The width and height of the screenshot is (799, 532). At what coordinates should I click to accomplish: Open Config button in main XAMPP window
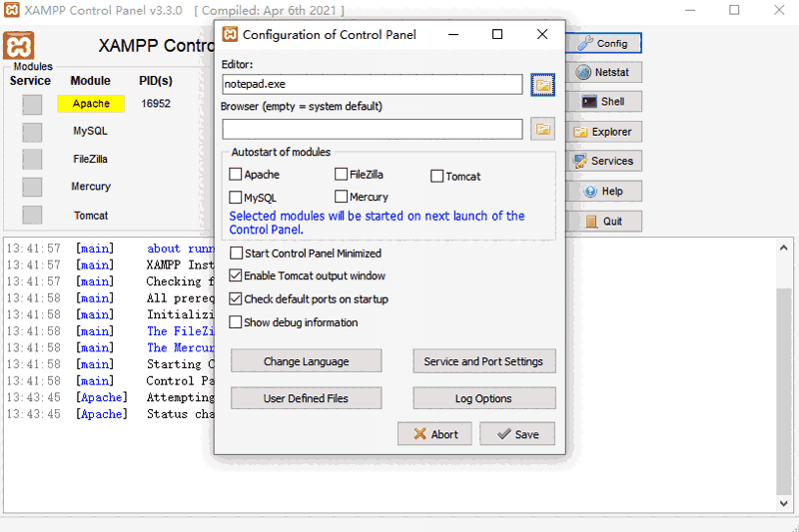click(603, 43)
